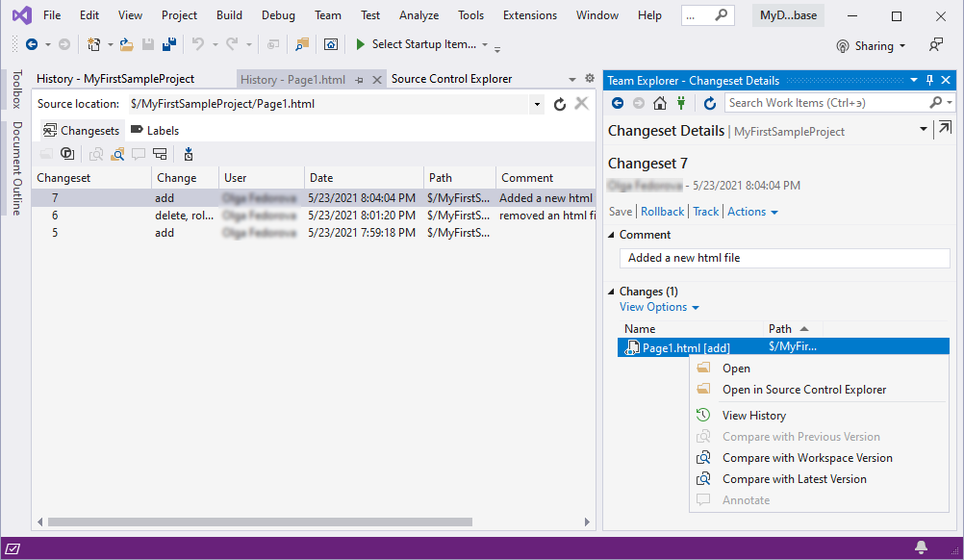Open the View Options dropdown
This screenshot has width=964, height=560.
(659, 307)
